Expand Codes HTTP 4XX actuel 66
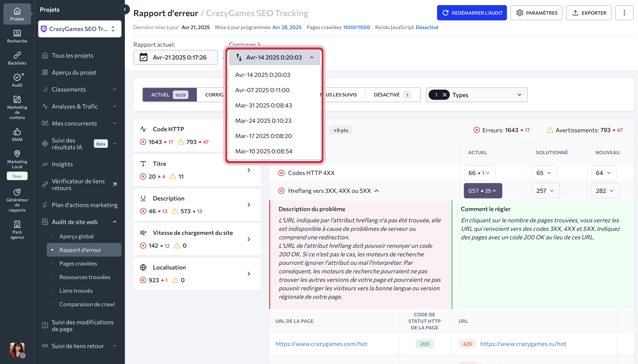The image size is (638, 364). coord(480,173)
